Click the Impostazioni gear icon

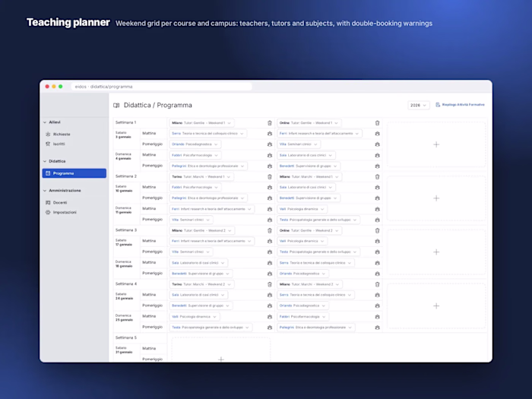tap(48, 212)
